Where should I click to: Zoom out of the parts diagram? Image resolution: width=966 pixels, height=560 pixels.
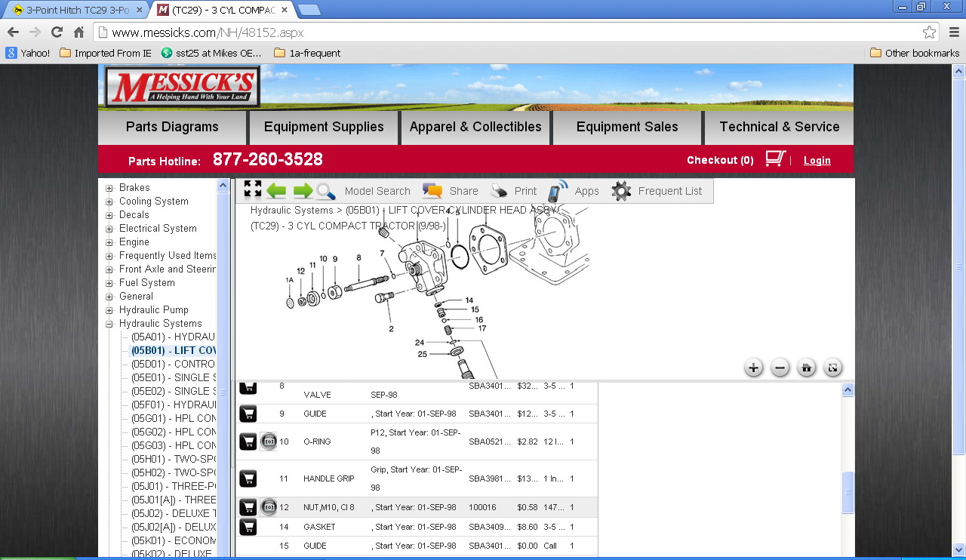click(780, 368)
